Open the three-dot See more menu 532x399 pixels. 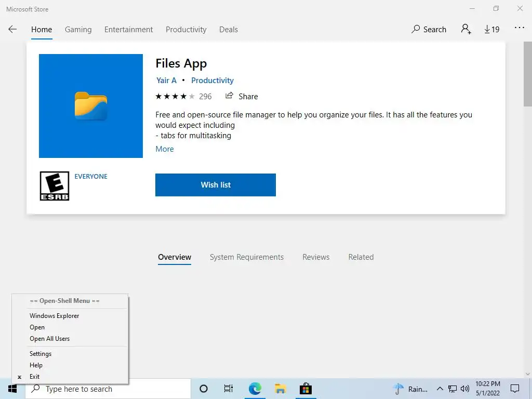coord(520,28)
